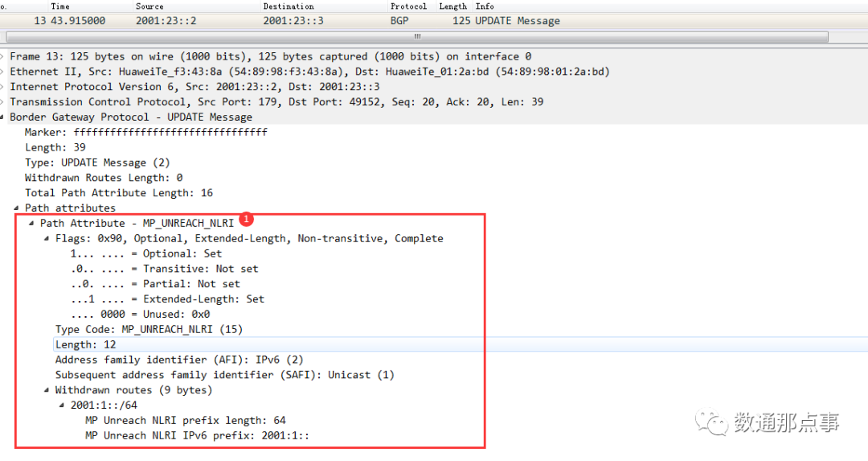This screenshot has width=868, height=461.
Task: Select Address family identifier IPv6 line
Action: (x=179, y=360)
